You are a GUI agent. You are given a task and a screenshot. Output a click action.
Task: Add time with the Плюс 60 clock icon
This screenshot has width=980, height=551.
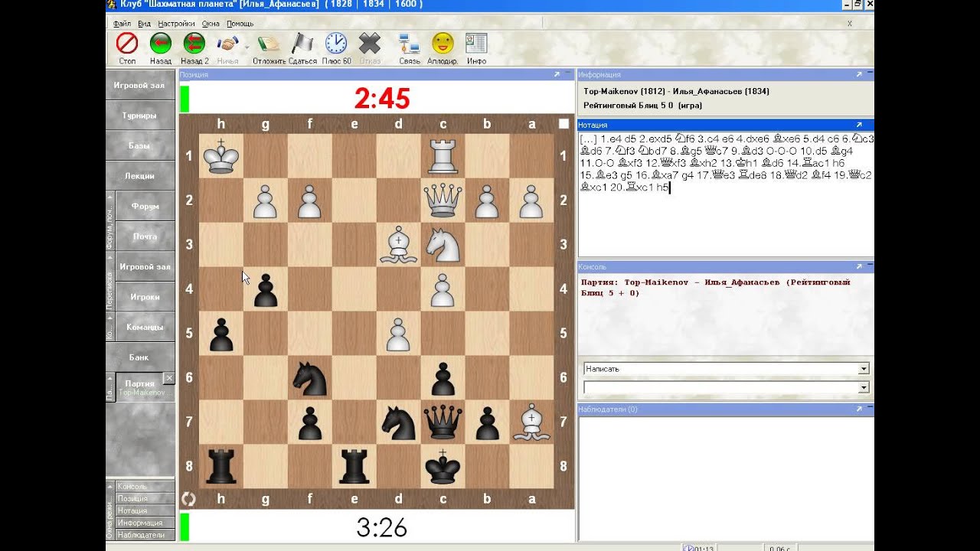pos(336,43)
